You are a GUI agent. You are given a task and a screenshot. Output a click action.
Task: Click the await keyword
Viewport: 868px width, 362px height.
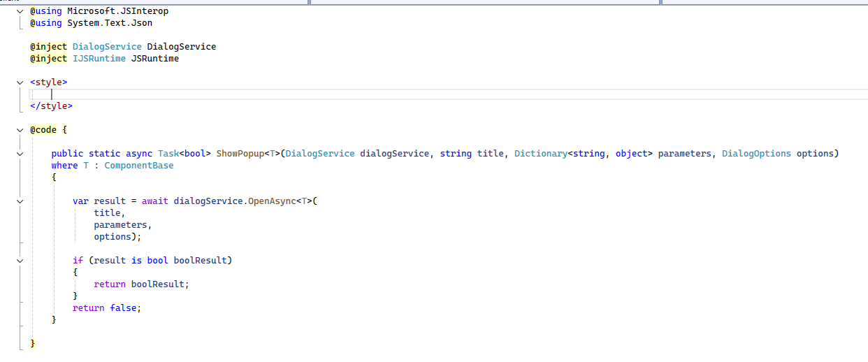155,201
